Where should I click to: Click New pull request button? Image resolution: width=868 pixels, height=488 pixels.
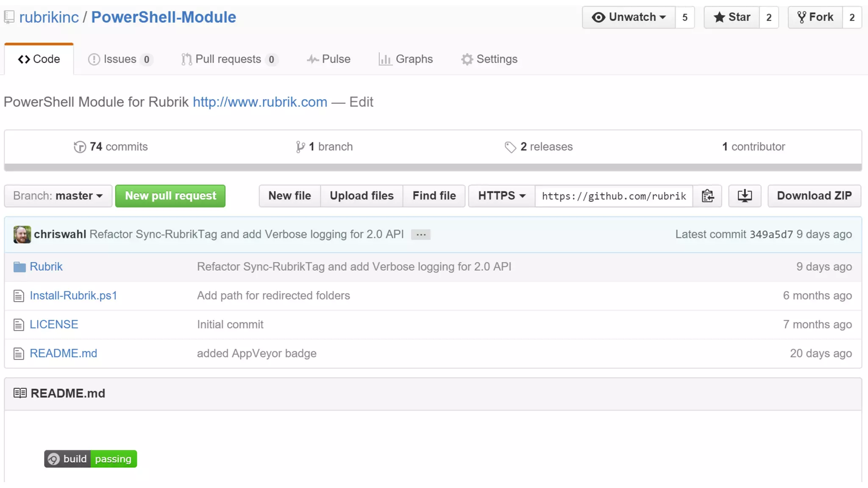point(170,196)
